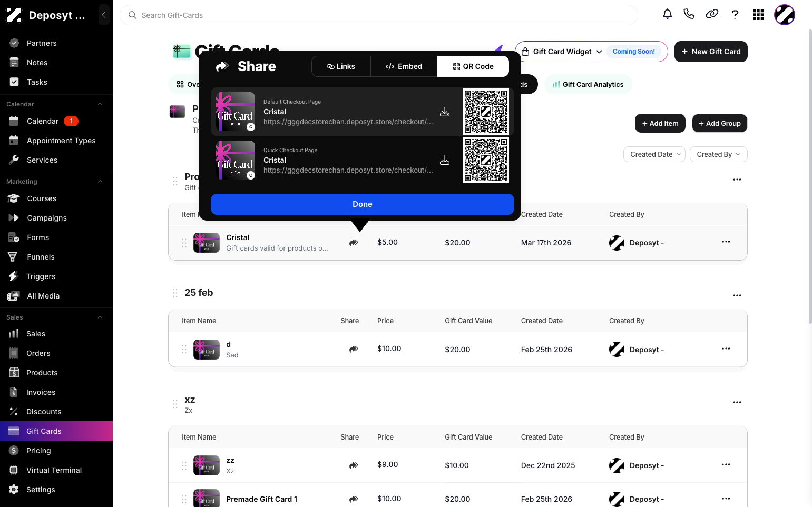Open the Created Date sort dropdown
This screenshot has width=812, height=507.
tap(654, 154)
